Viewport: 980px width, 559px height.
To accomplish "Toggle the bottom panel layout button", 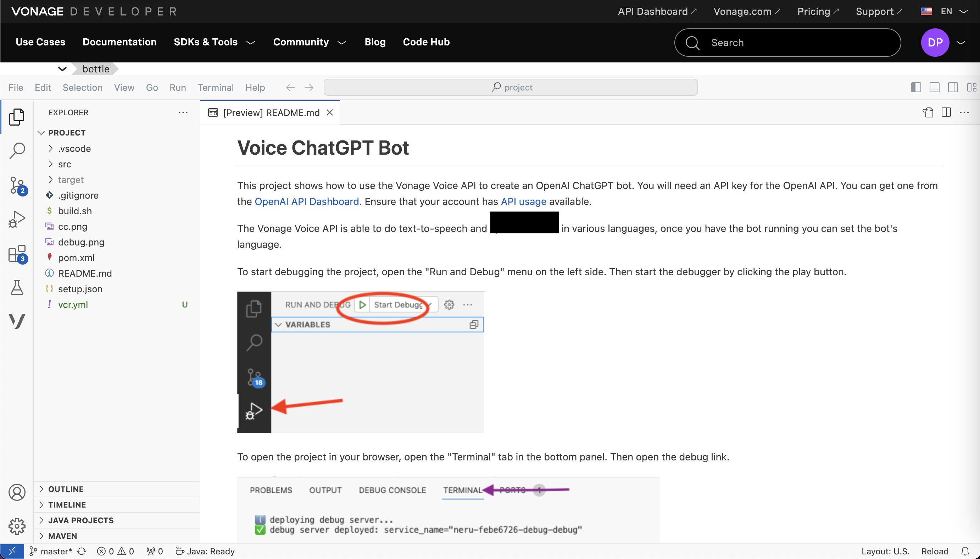I will tap(934, 88).
